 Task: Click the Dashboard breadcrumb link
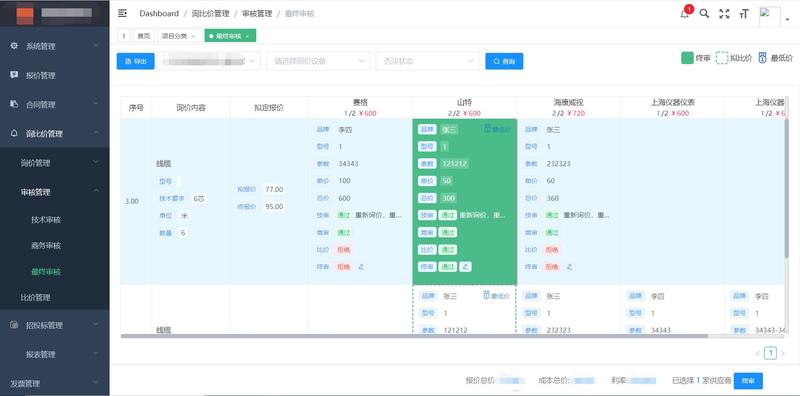coord(159,14)
